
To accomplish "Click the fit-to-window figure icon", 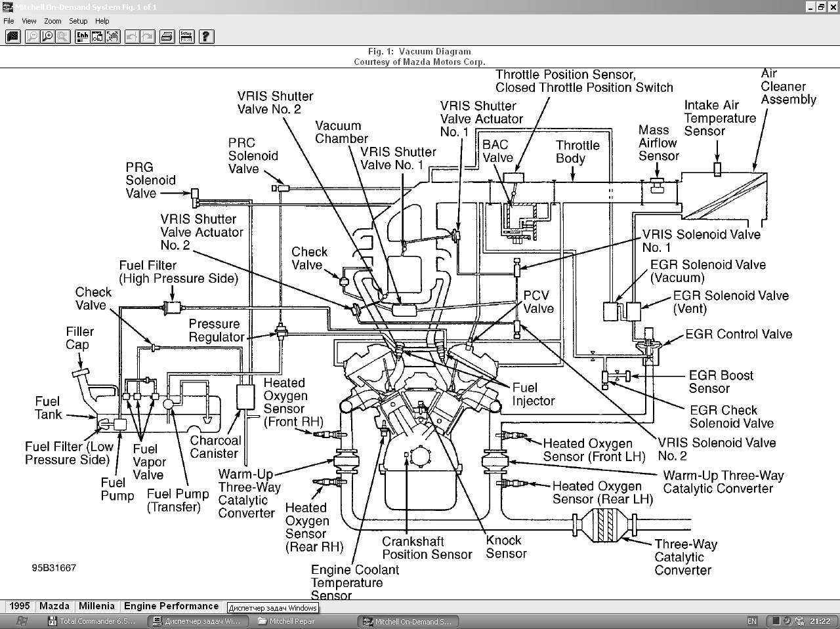I will pyautogui.click(x=97, y=37).
